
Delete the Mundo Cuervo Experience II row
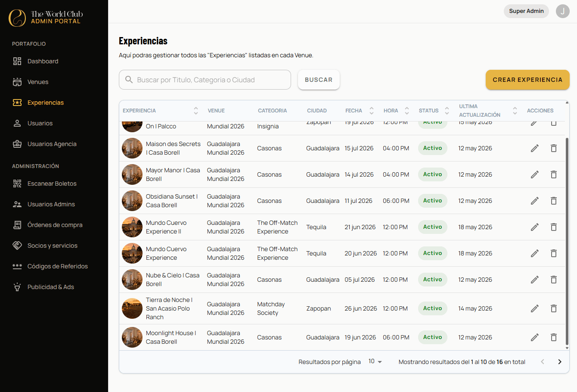click(x=554, y=227)
